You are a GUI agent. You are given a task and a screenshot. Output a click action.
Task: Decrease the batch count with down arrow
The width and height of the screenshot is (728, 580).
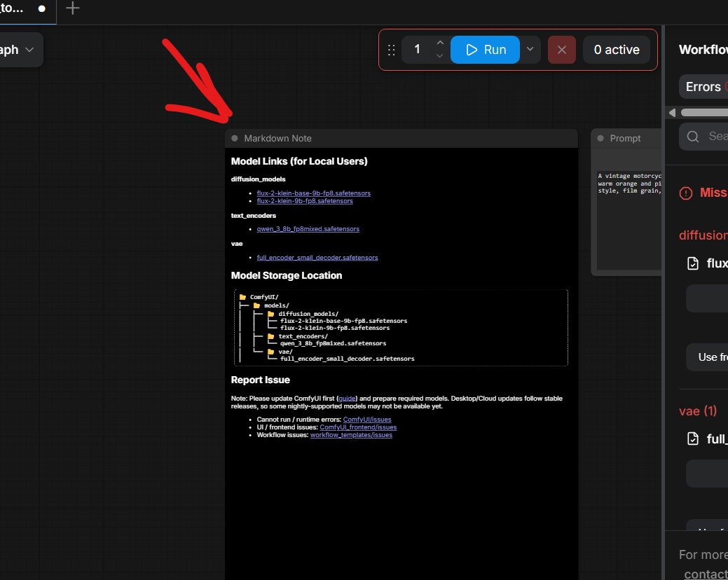[440, 55]
